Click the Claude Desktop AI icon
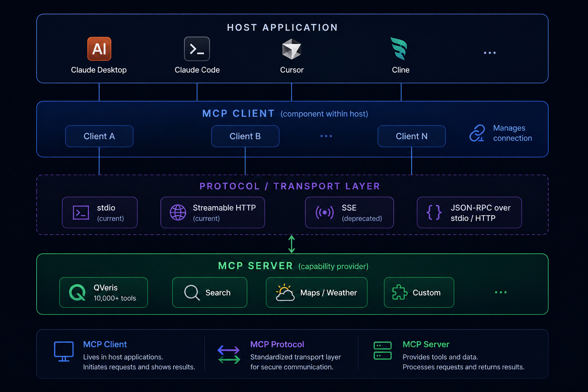Viewport: 588px width, 392px height. (x=99, y=49)
